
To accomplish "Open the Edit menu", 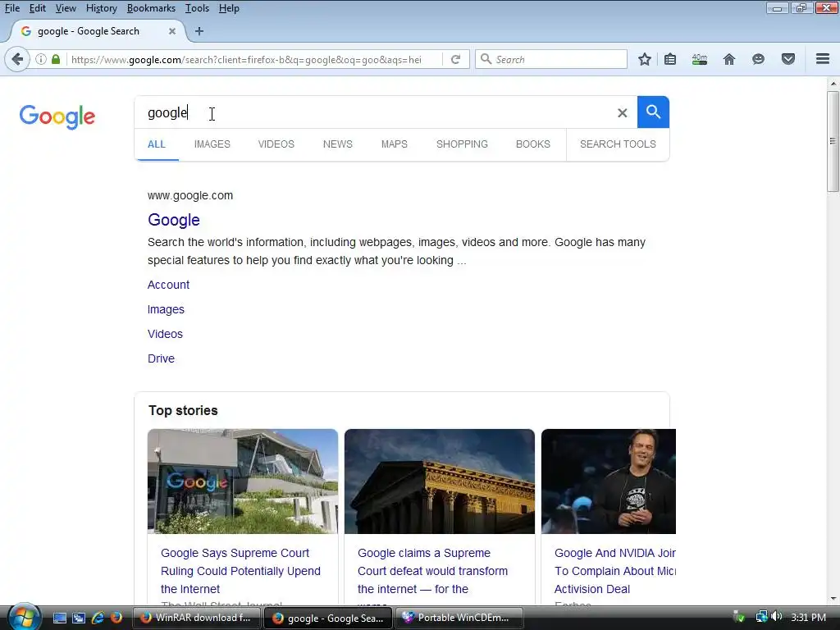I will [x=37, y=8].
